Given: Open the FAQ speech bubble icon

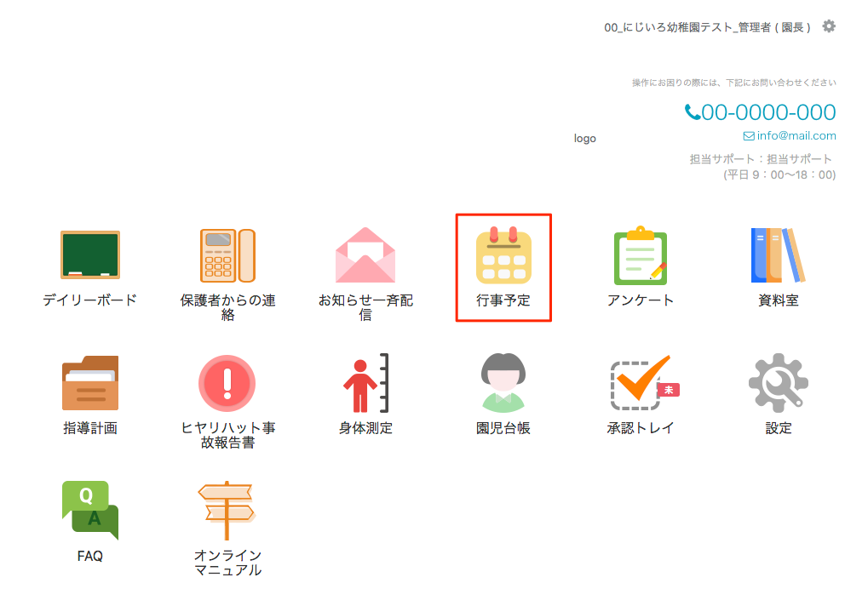Looking at the screenshot, I should tap(89, 511).
